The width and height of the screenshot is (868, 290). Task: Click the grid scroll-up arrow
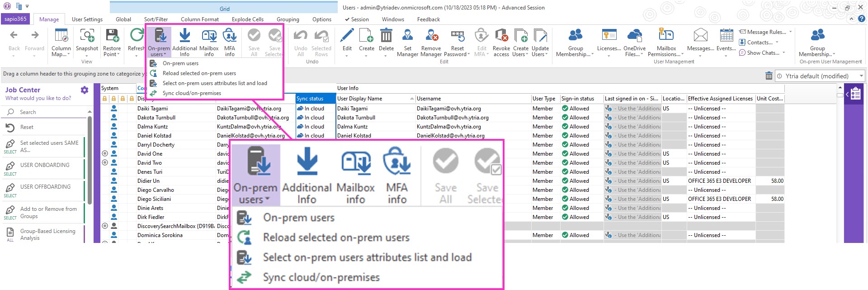click(840, 87)
